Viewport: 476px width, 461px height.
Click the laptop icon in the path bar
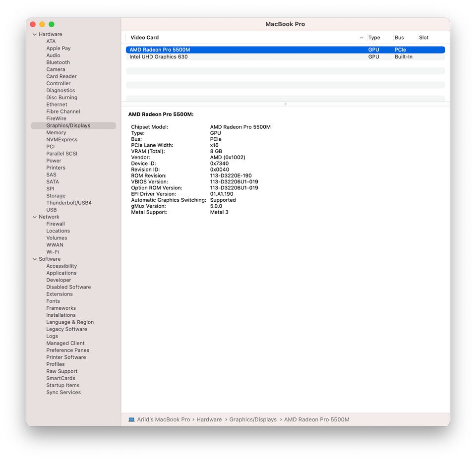[131, 419]
